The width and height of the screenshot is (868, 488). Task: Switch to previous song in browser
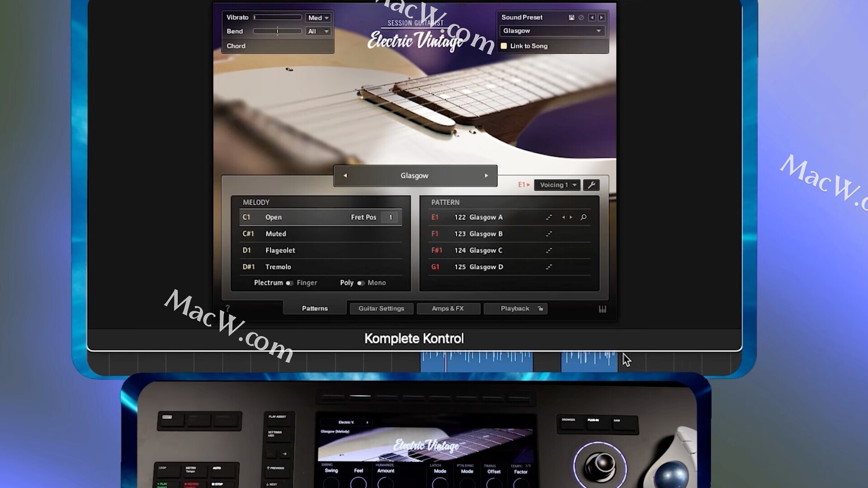pos(345,176)
